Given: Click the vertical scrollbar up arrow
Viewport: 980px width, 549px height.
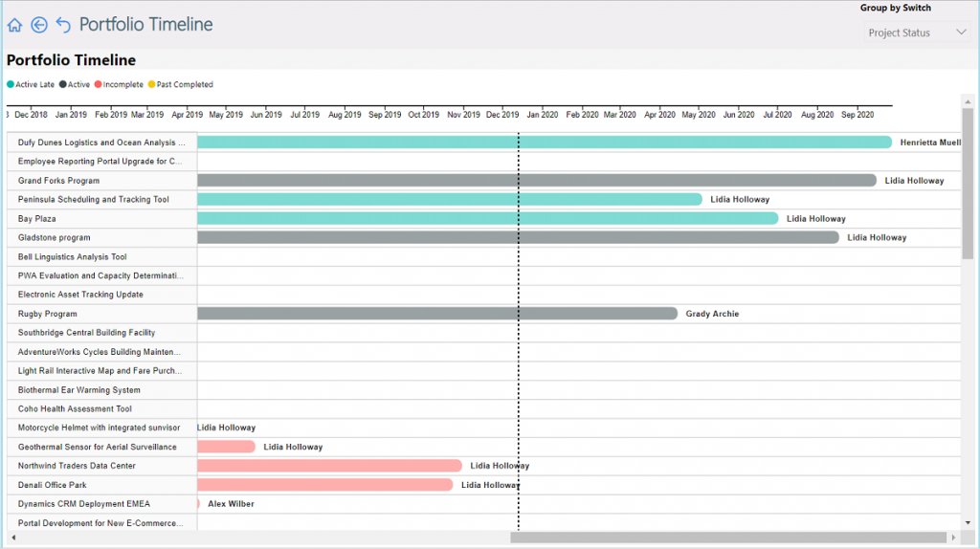Looking at the screenshot, I should pyautogui.click(x=968, y=101).
